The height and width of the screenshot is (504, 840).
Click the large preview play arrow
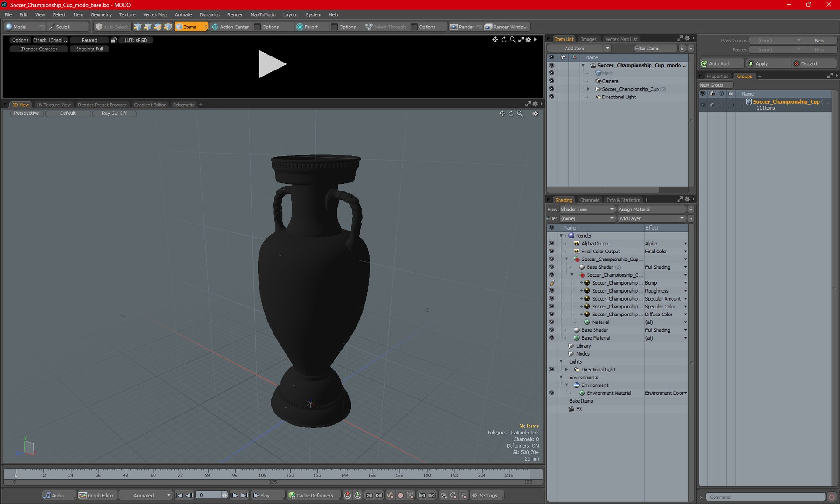click(273, 64)
